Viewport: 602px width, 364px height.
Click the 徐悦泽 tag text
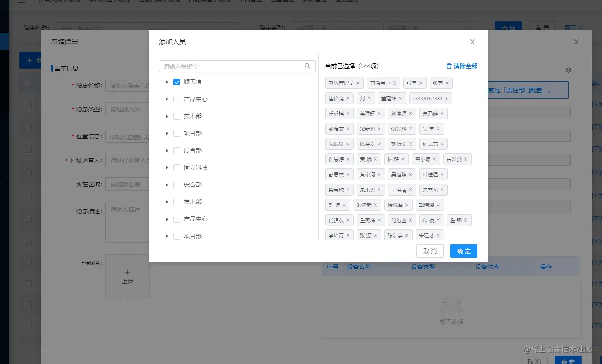pos(395,205)
